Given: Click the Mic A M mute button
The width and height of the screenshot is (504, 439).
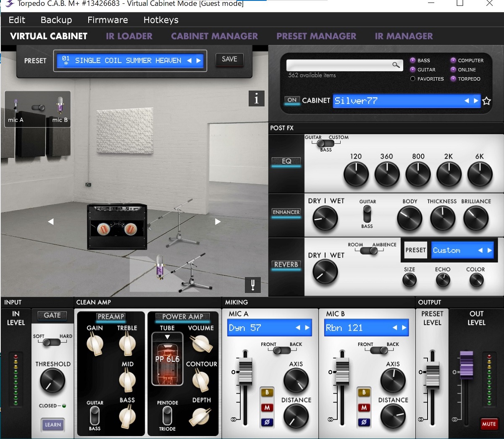Looking at the screenshot, I should point(267,408).
